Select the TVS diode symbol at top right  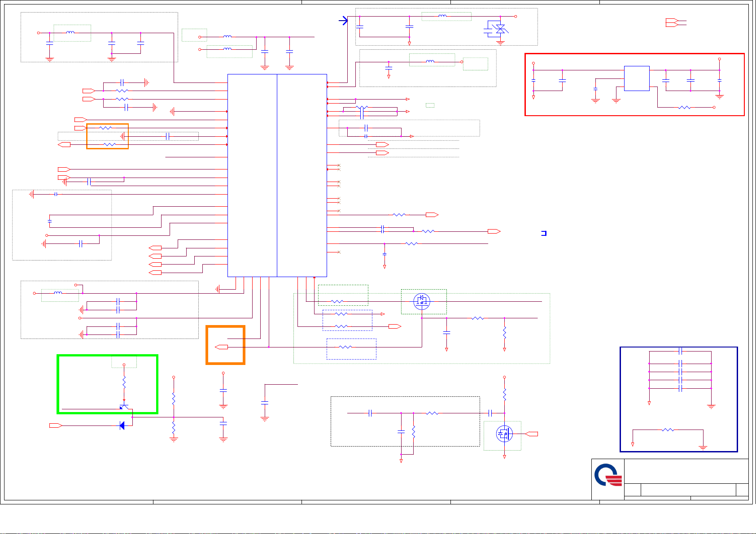click(x=500, y=29)
